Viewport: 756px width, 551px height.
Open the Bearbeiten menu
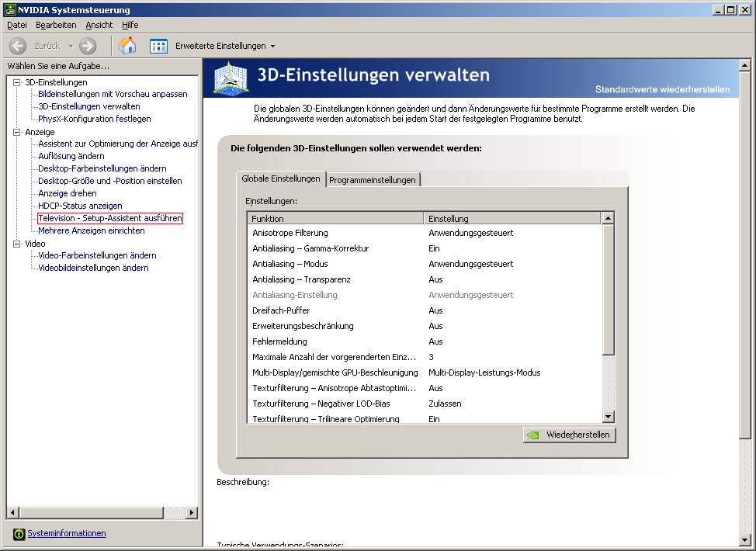56,25
